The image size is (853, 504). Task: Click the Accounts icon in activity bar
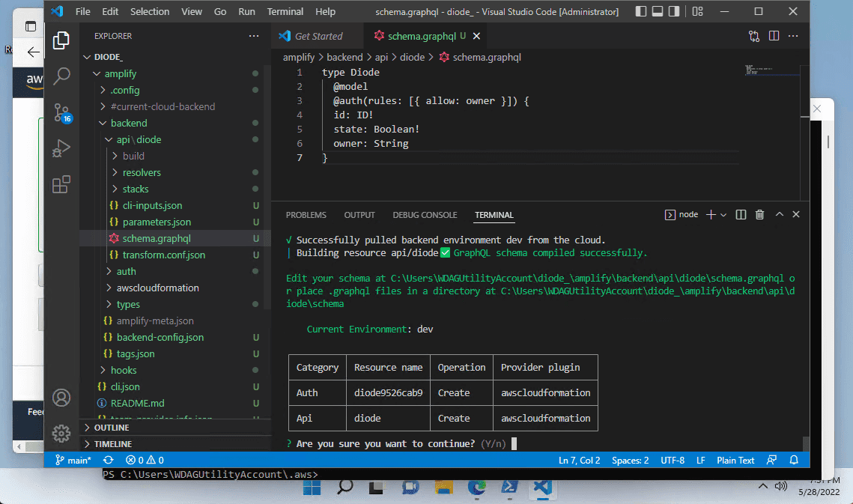61,398
